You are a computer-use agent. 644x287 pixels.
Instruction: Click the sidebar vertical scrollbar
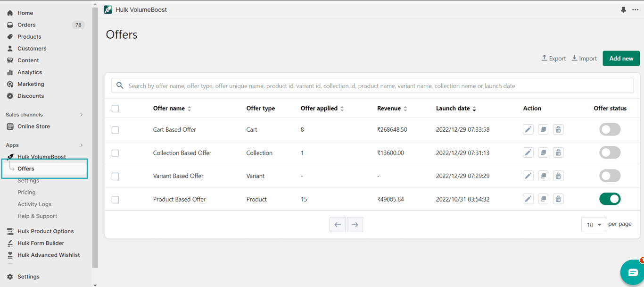pyautogui.click(x=95, y=137)
